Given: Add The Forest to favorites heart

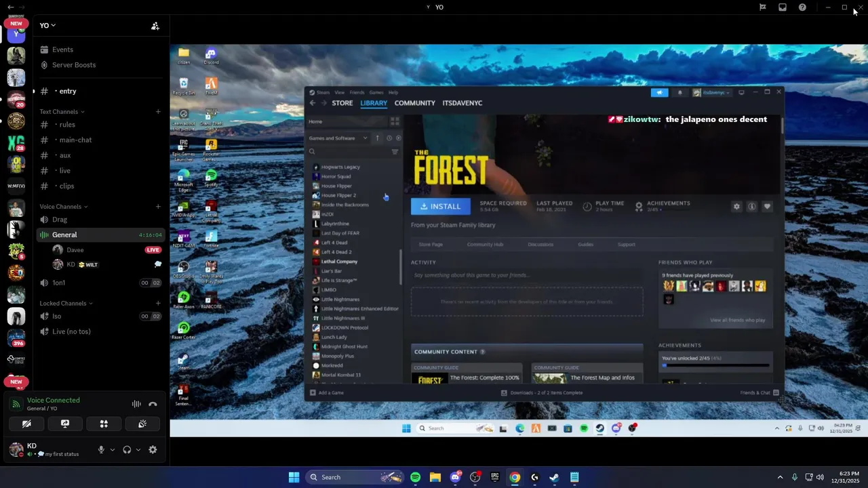Looking at the screenshot, I should click(767, 207).
